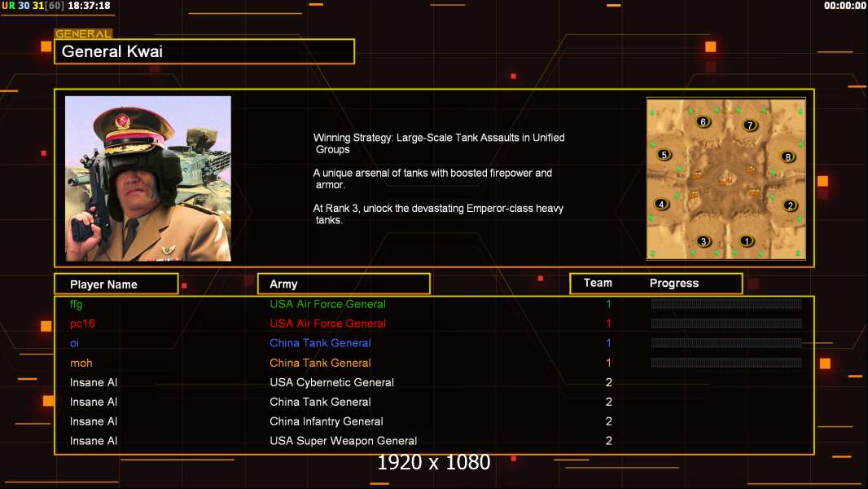This screenshot has width=868, height=489.
Task: Click moh's China Tank General army
Action: click(x=320, y=363)
